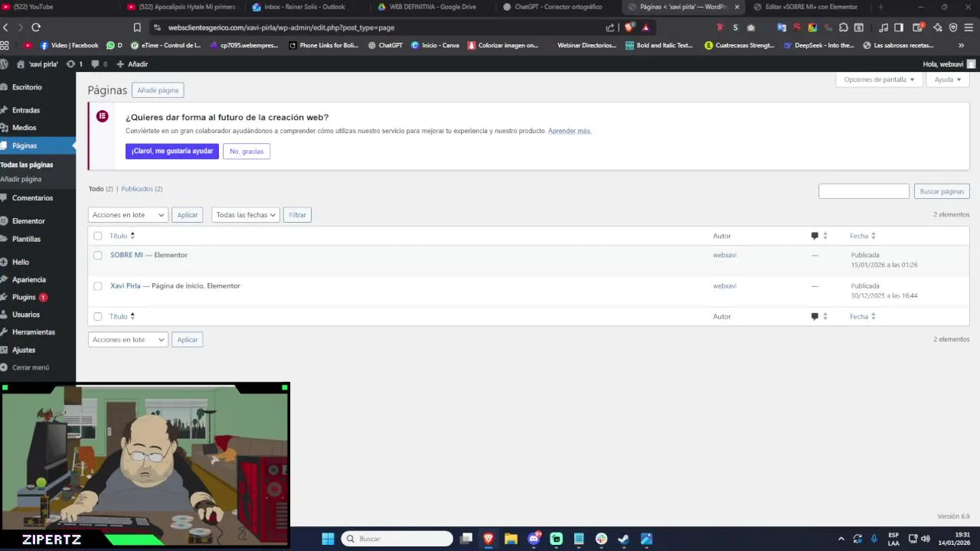The image size is (980, 551).
Task: Expand Opciones de pantalla panel
Action: (x=879, y=80)
